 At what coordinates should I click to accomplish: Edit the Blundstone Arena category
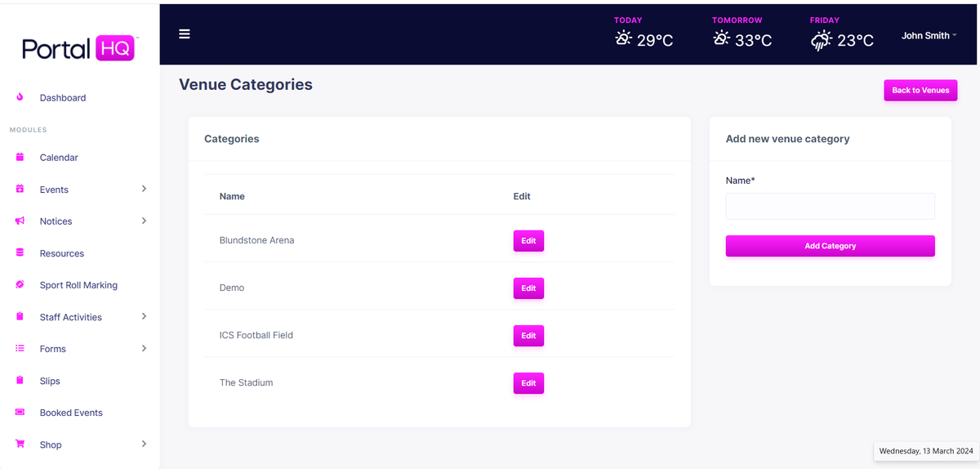point(528,241)
